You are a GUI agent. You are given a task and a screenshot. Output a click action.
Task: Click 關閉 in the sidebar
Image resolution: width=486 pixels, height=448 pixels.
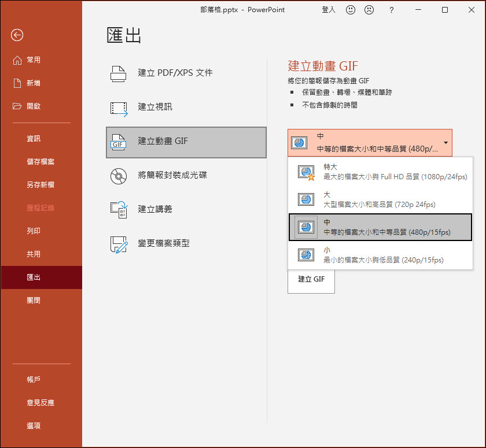[41, 301]
